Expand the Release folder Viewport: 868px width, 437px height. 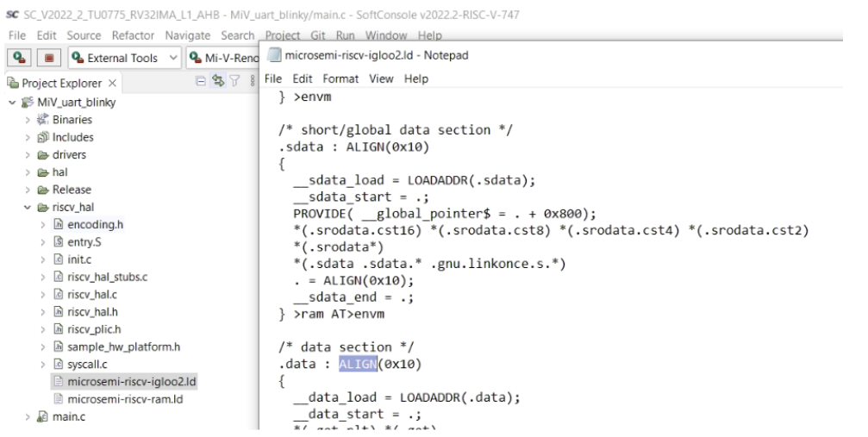pyautogui.click(x=27, y=190)
